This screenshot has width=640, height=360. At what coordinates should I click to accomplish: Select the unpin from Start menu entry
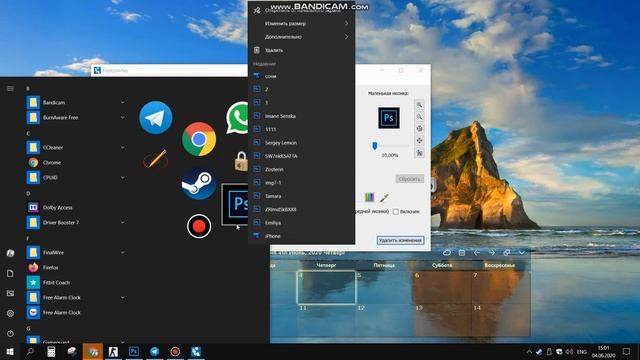[301, 11]
